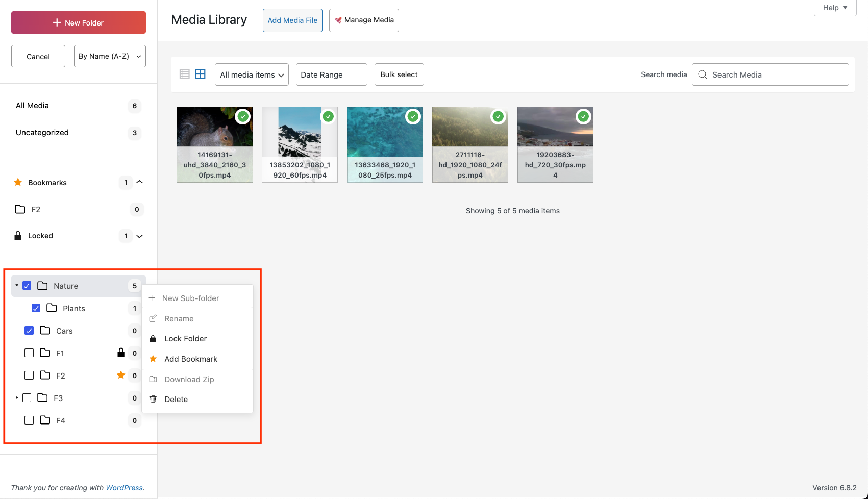Enable the F4 folder checkbox
Screen dimensions: 868x499
pos(29,420)
